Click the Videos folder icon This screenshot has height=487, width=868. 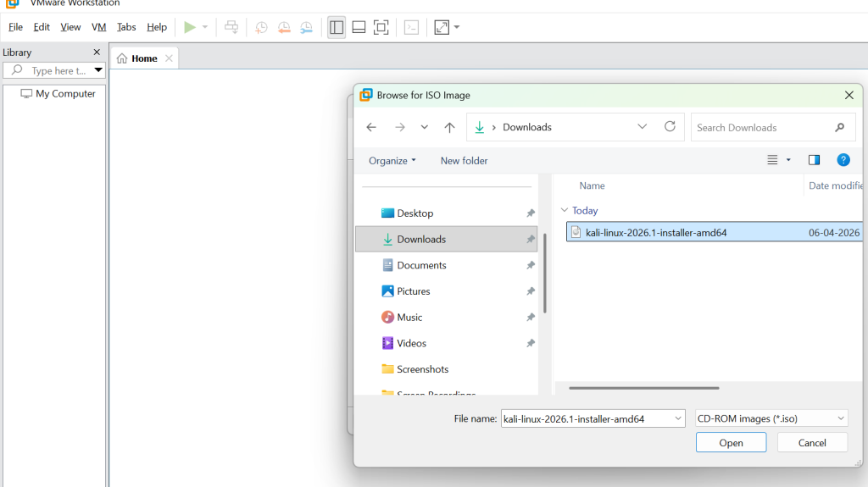(x=387, y=343)
